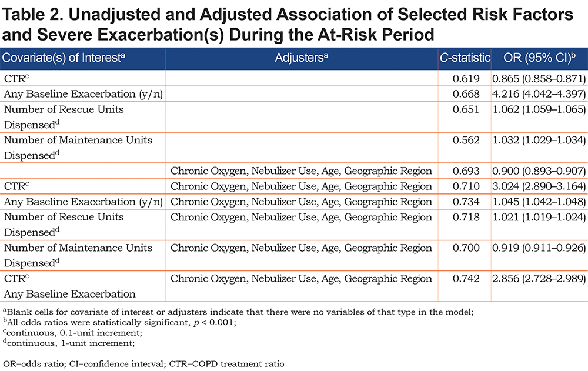Click the C-statistic value 0.734

coord(466,202)
